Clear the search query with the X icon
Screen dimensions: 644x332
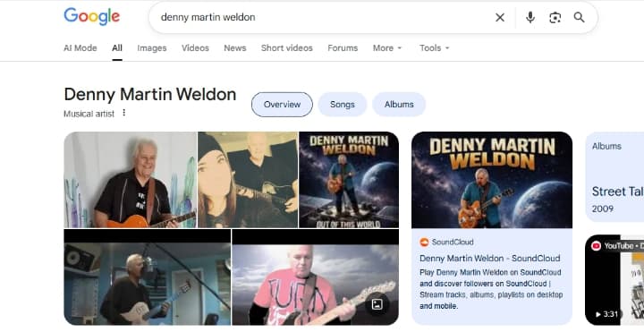pos(500,17)
